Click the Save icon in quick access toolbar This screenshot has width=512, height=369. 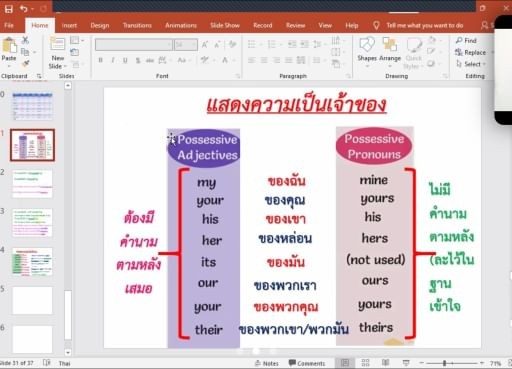[x=8, y=9]
